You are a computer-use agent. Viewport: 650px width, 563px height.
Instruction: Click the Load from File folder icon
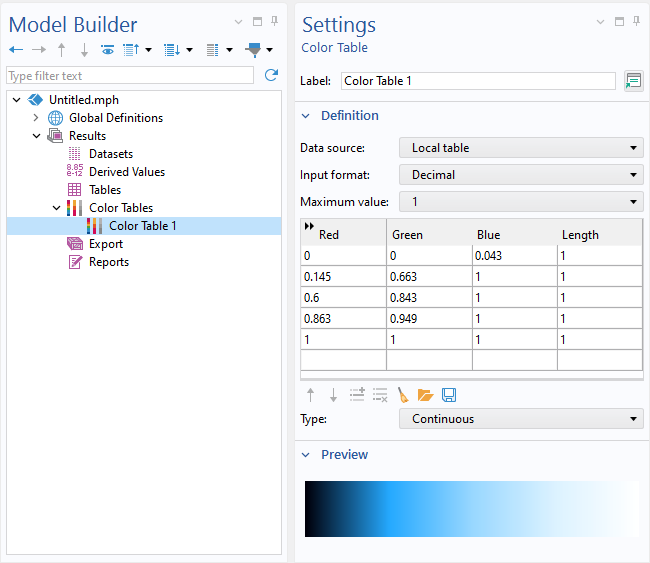425,395
